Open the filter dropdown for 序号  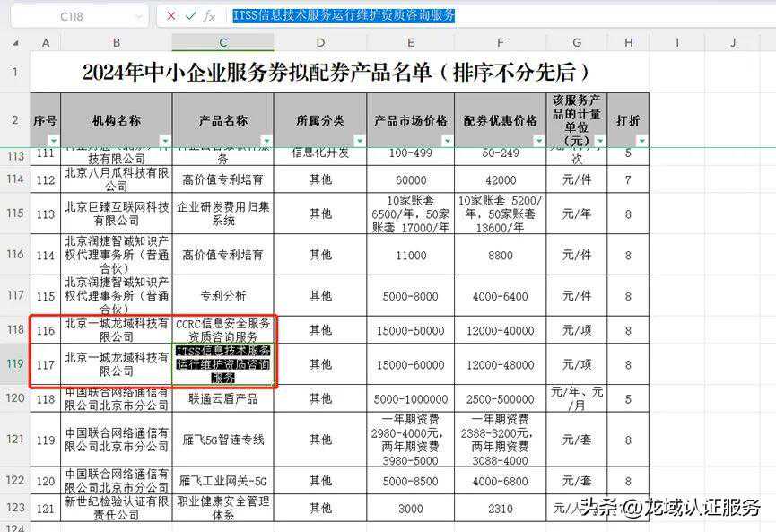(53, 140)
